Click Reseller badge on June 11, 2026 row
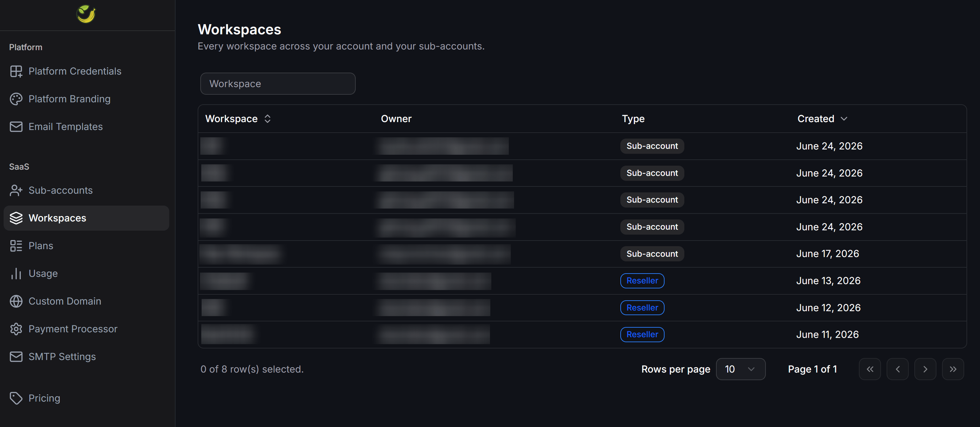The height and width of the screenshot is (427, 980). (x=642, y=335)
